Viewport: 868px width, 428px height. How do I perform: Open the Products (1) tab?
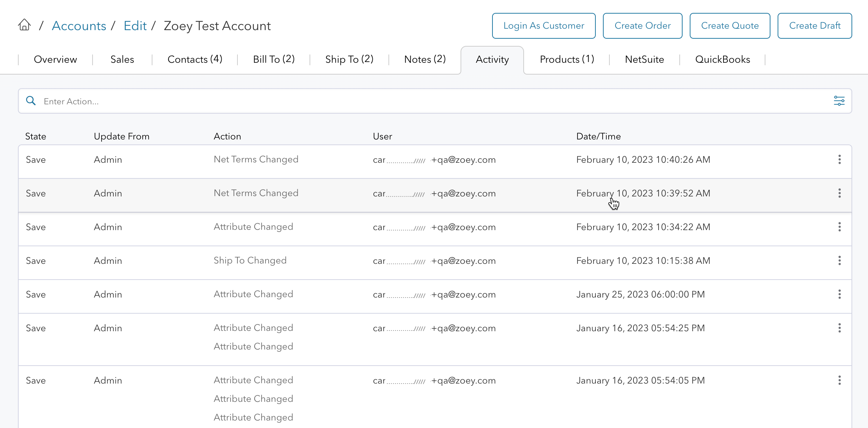[567, 60]
